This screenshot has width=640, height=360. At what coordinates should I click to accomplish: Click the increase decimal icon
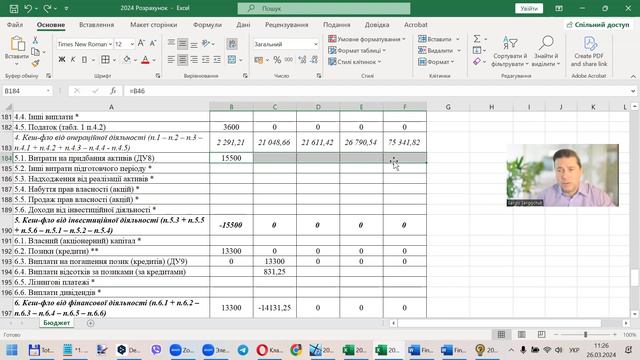coord(302,60)
